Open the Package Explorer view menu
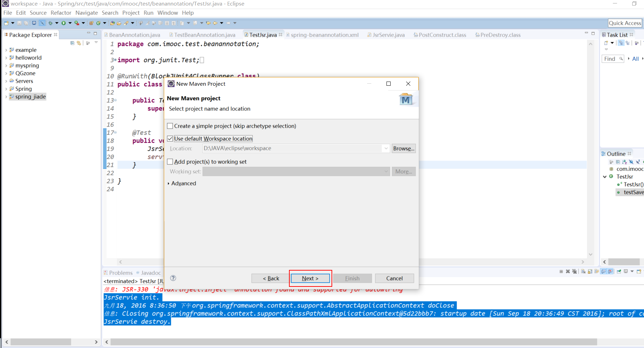The image size is (644, 348). click(x=96, y=43)
